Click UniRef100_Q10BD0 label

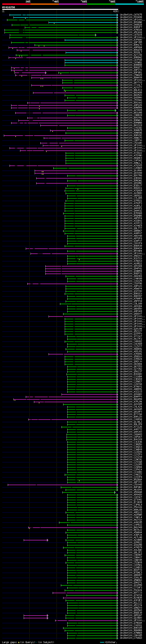131,618
